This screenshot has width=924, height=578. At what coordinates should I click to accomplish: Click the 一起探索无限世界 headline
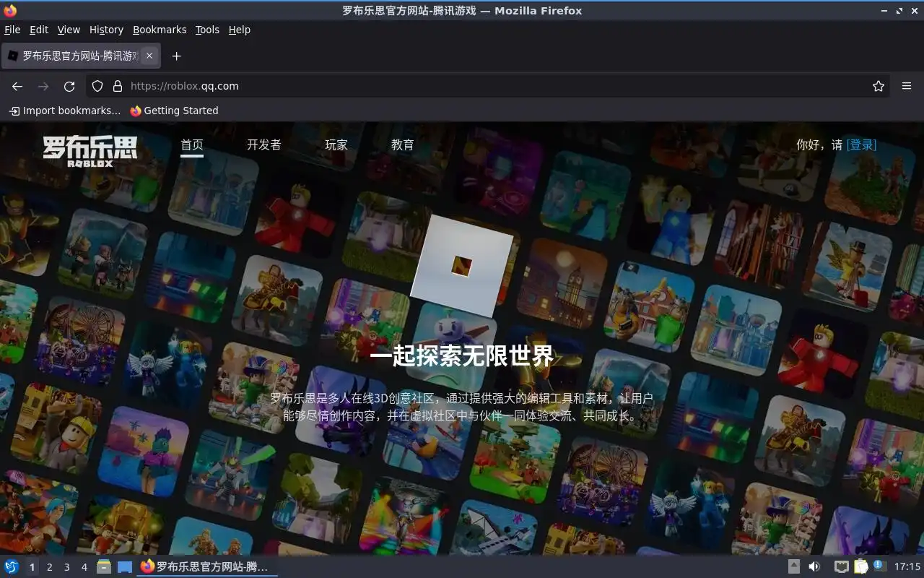click(461, 355)
